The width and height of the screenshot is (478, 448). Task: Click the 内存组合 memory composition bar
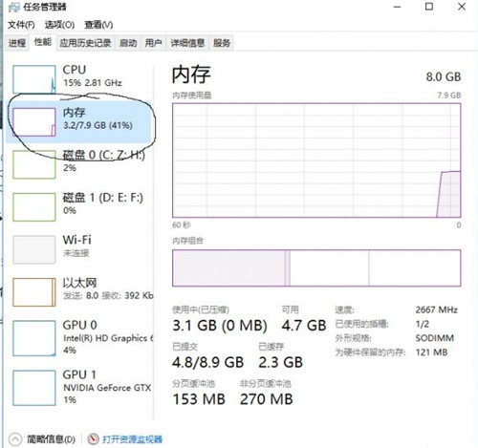coord(316,267)
